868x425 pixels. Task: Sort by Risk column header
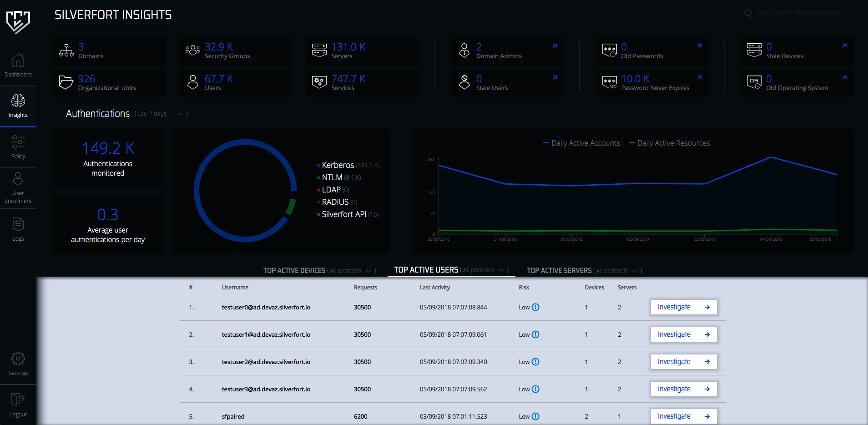[524, 288]
